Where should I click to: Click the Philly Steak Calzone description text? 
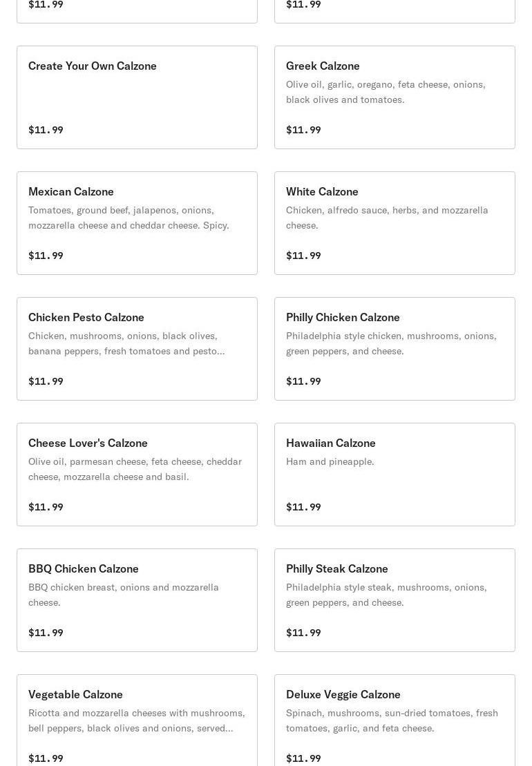coord(386,595)
